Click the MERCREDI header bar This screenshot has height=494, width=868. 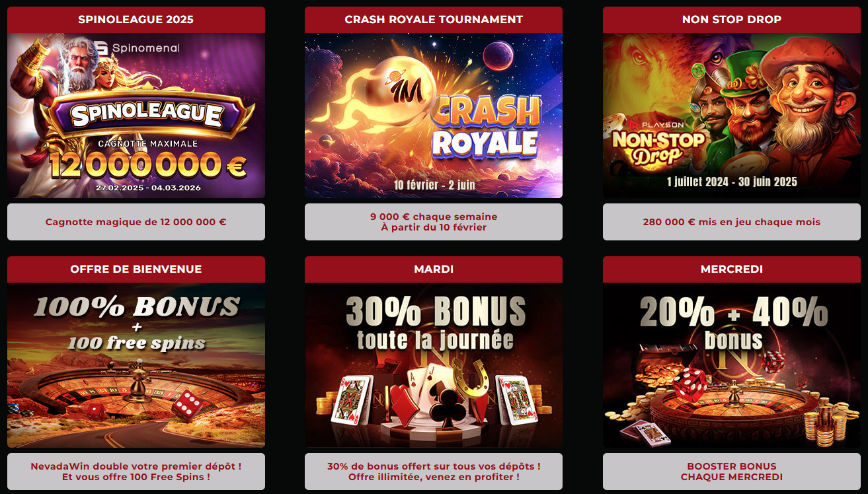tap(732, 269)
